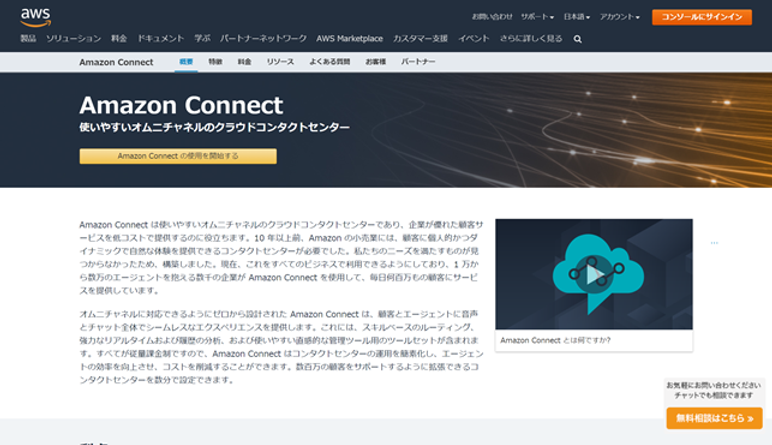Screen dimensions: 772x445
Task: Click コンソールにサインイン button
Action: [701, 17]
